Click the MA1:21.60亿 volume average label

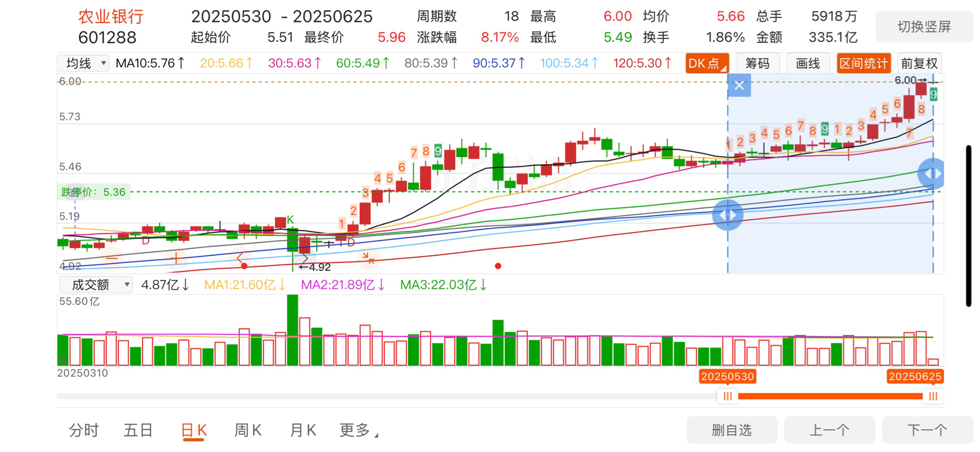(245, 285)
